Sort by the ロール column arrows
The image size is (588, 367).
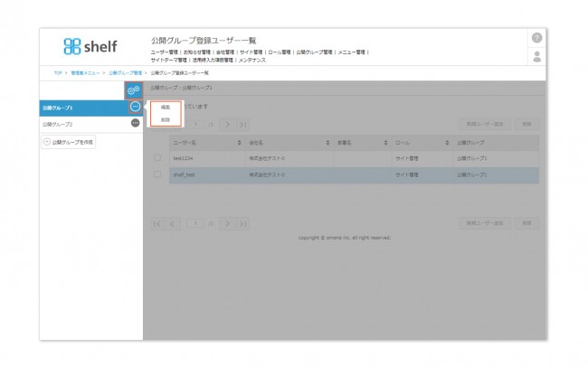(x=447, y=143)
